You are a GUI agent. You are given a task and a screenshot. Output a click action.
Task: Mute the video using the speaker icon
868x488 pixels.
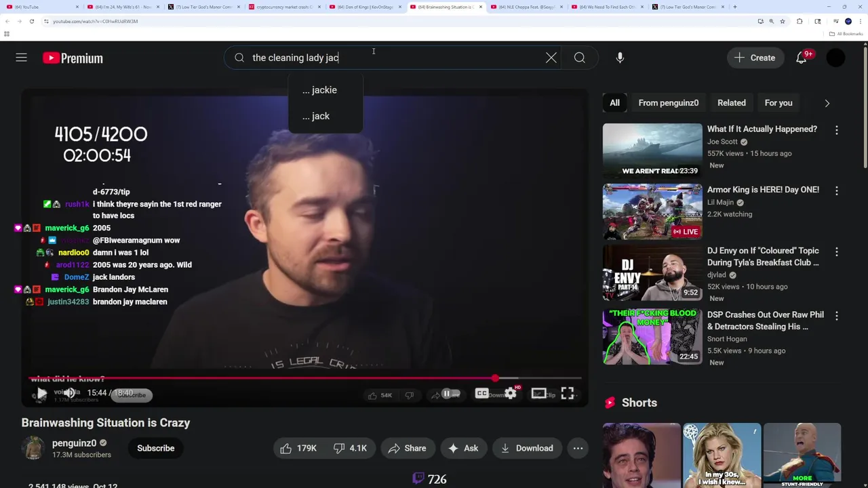click(69, 393)
